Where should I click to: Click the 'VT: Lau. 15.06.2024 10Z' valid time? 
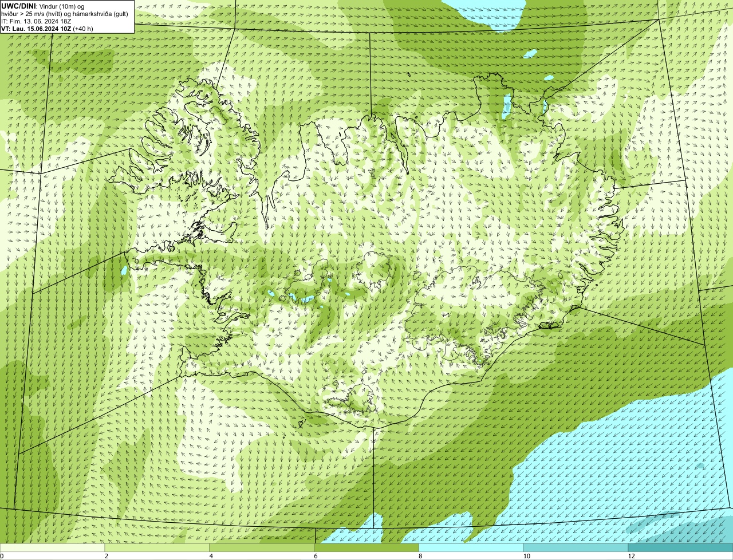click(37, 28)
